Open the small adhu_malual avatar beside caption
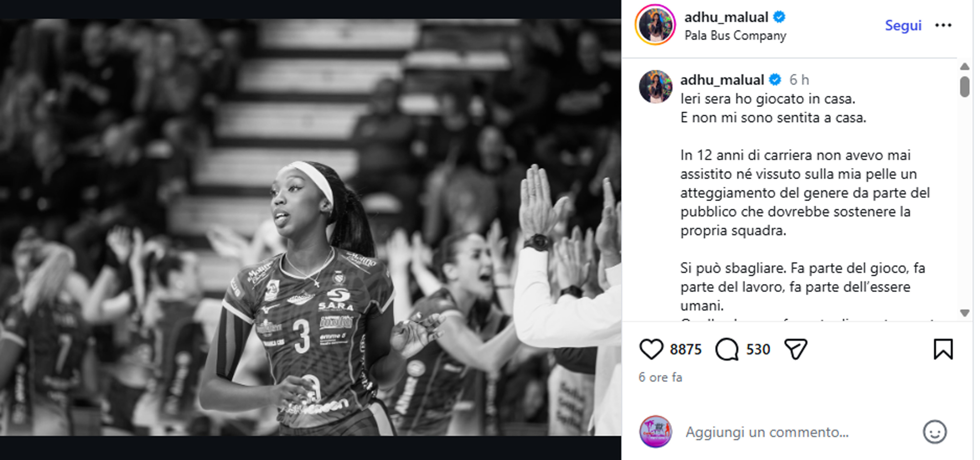 655,86
